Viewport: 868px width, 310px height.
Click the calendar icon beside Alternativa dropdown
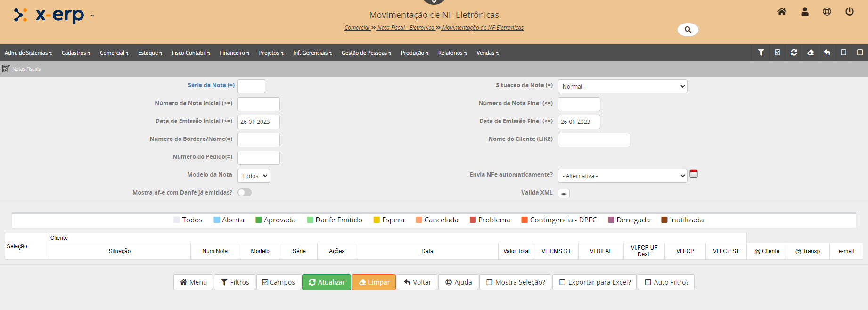point(694,174)
